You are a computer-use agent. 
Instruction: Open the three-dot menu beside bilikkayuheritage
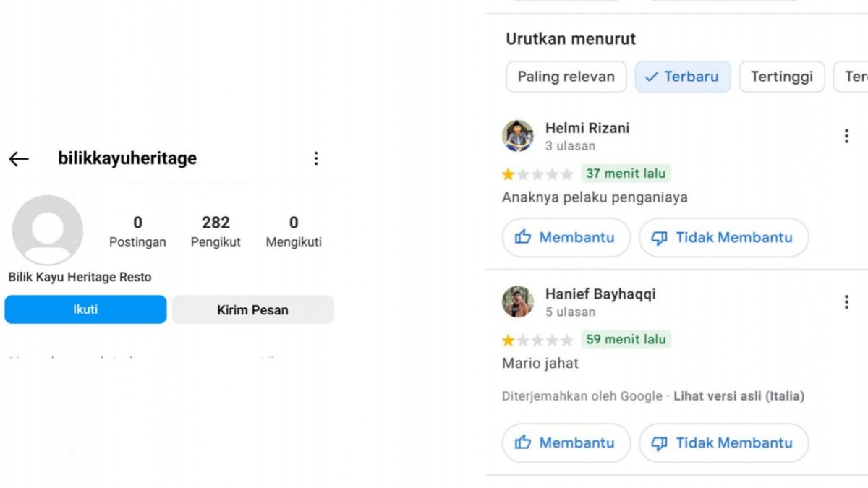point(316,158)
